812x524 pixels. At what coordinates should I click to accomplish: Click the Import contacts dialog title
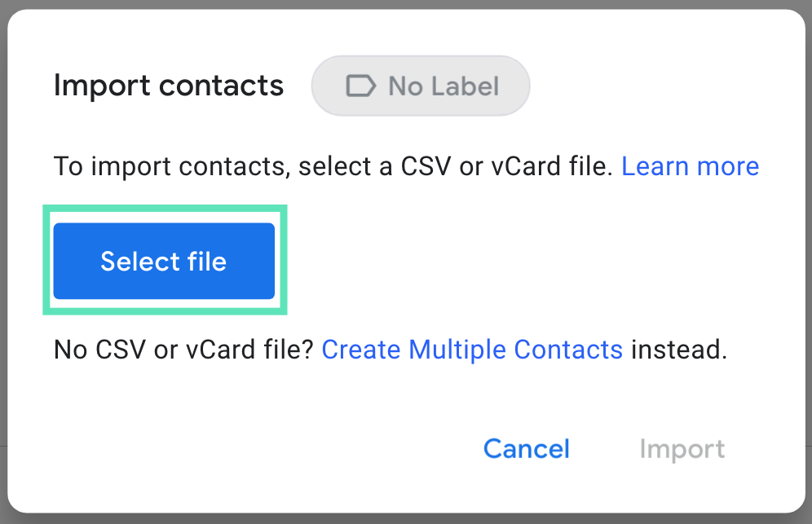169,86
